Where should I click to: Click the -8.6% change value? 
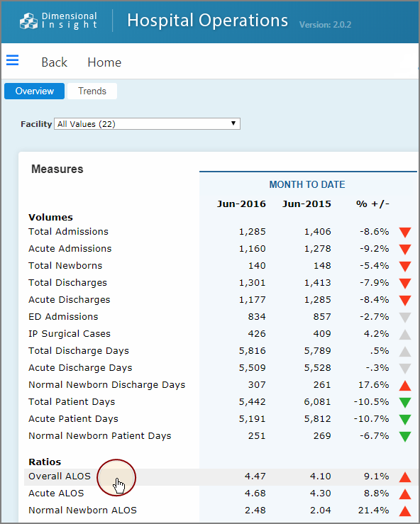coord(374,232)
